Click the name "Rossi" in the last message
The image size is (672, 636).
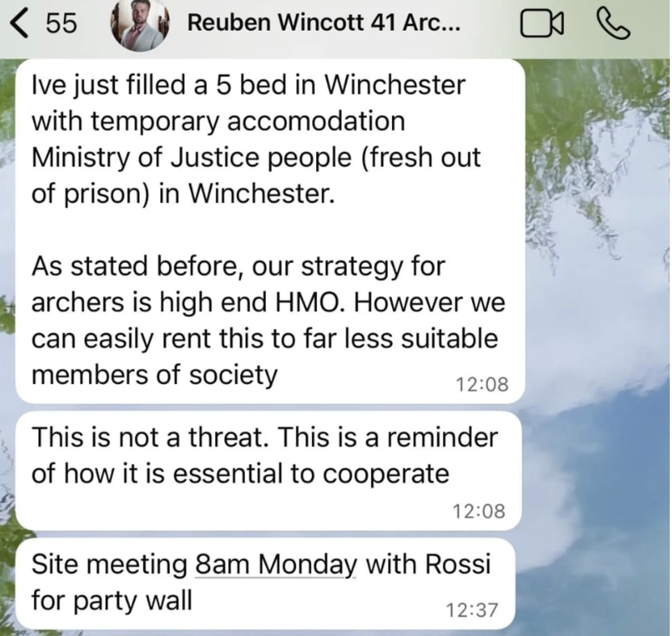tap(458, 564)
